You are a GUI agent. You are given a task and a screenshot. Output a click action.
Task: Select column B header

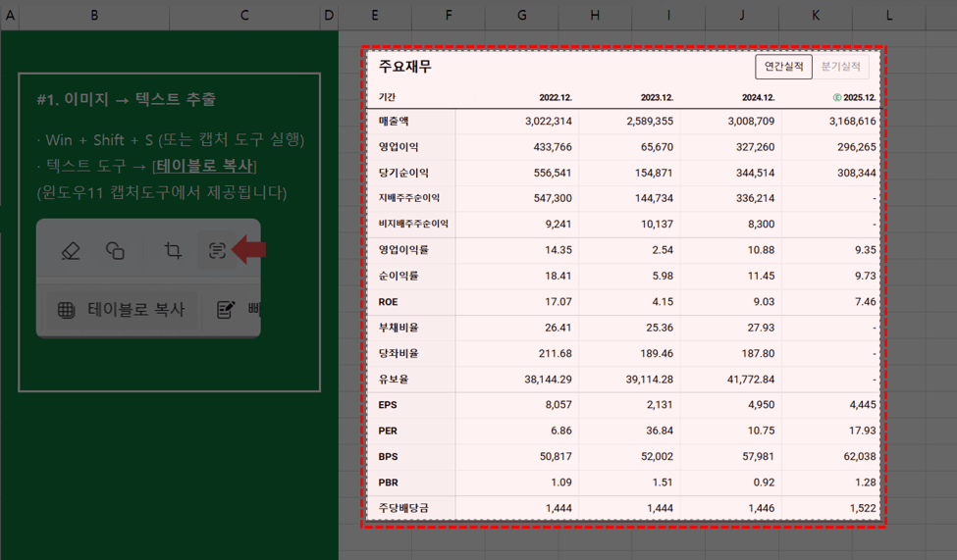pos(94,15)
